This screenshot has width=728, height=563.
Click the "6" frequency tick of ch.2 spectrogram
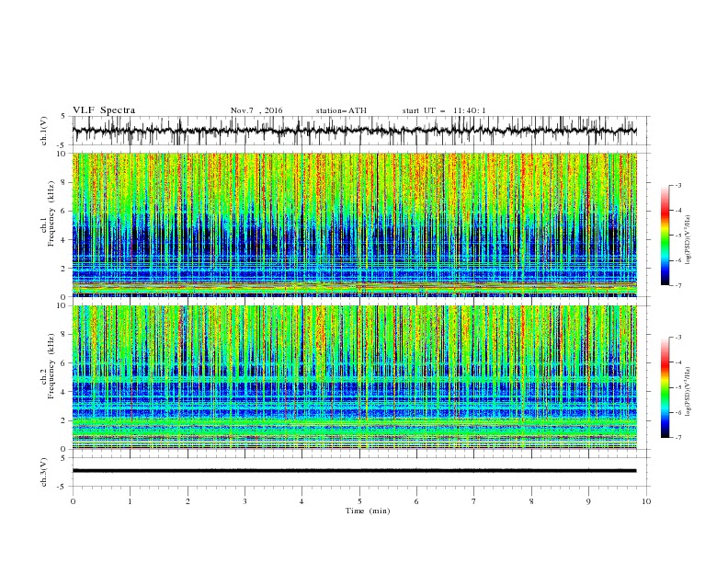pos(65,362)
